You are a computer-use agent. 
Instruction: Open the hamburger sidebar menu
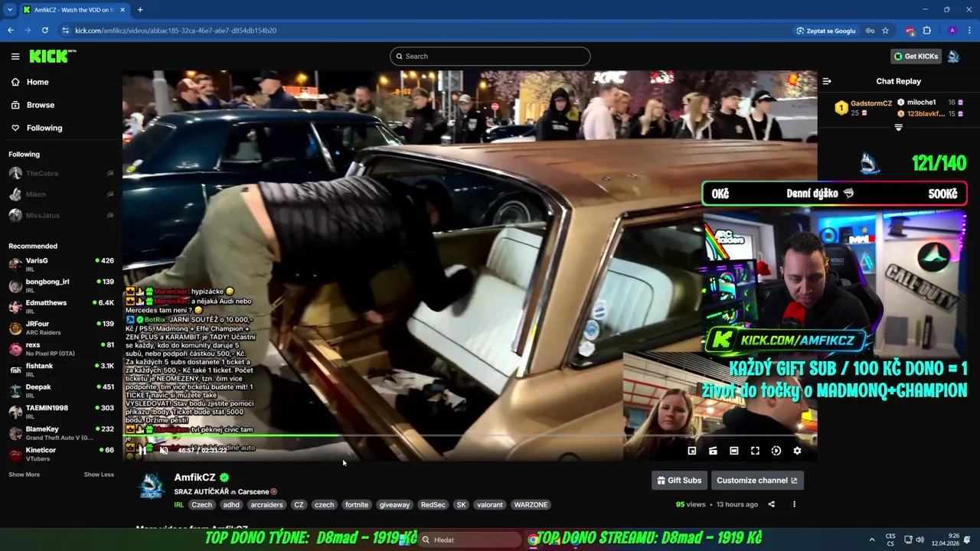(15, 56)
